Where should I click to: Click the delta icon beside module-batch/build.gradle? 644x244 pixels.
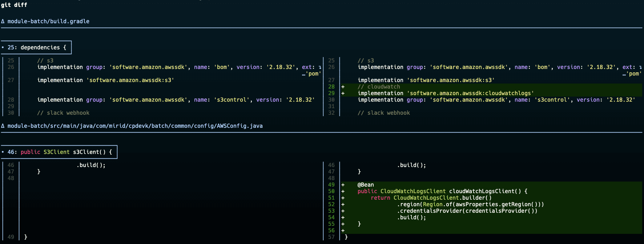tap(3, 21)
